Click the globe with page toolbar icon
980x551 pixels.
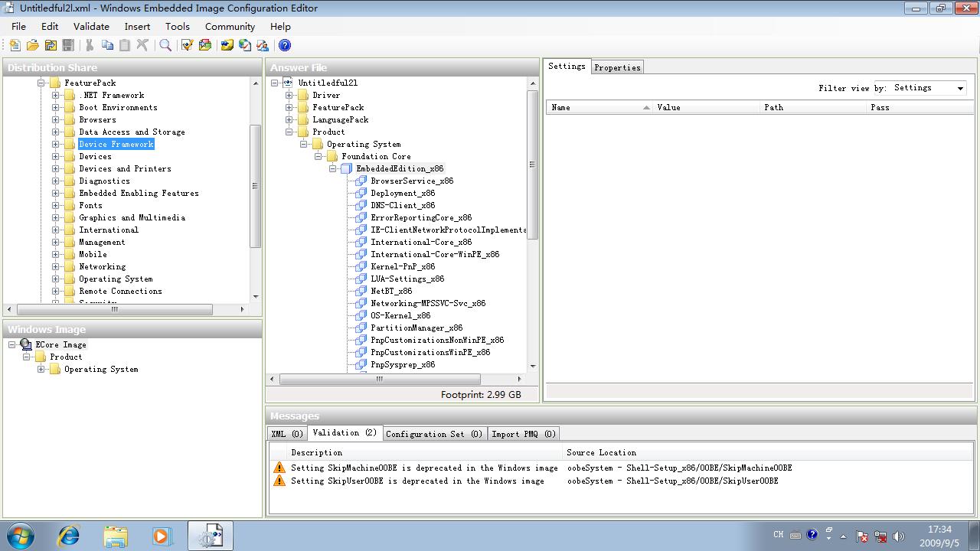[245, 46]
